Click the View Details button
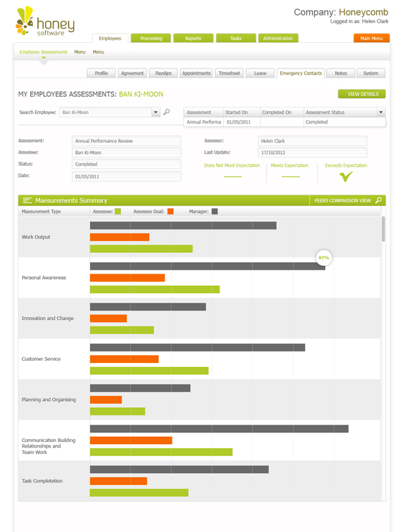Image resolution: width=403 pixels, height=532 pixels. pyautogui.click(x=361, y=94)
